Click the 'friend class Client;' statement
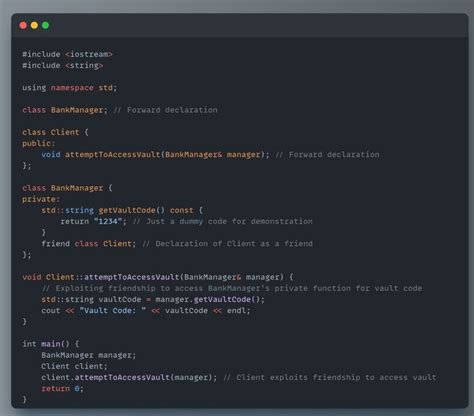Image resolution: width=474 pixels, height=416 pixels. [89, 244]
